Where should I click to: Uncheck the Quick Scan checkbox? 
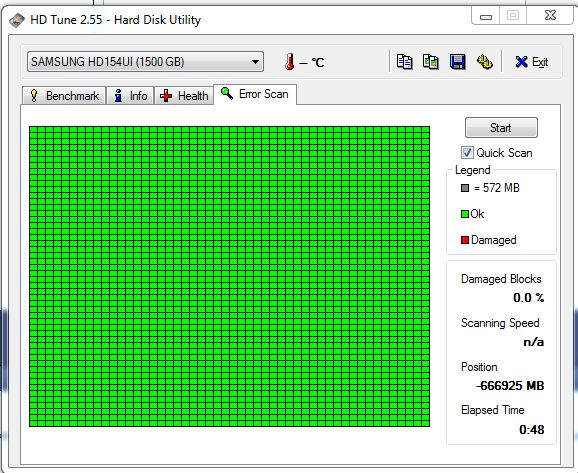[x=467, y=153]
